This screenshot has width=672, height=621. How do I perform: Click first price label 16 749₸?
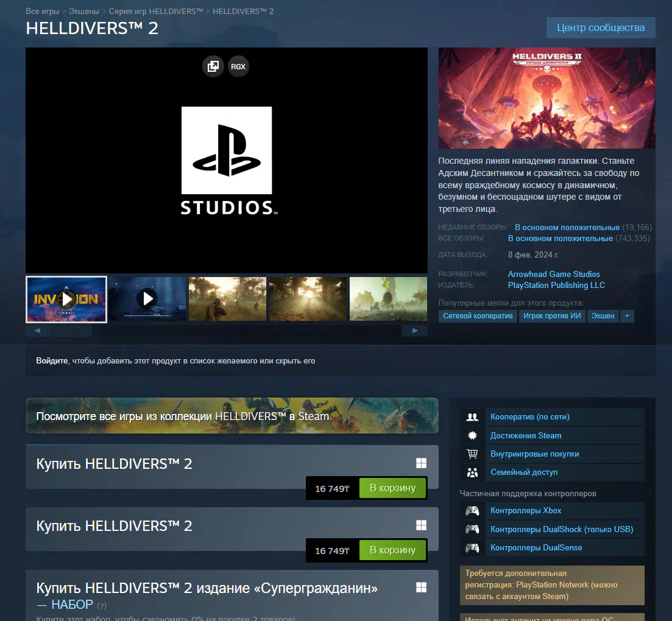[x=332, y=489]
